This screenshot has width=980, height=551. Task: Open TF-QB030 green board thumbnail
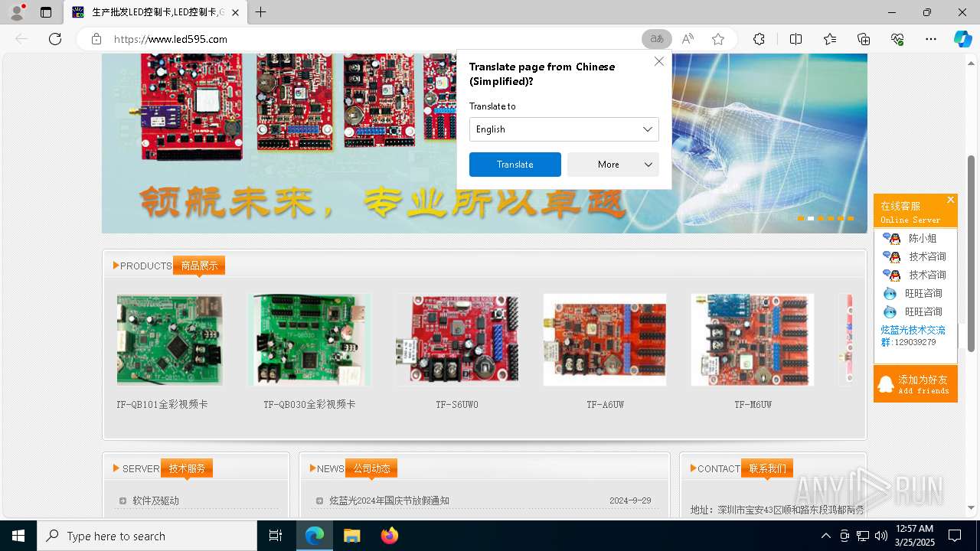coord(309,340)
